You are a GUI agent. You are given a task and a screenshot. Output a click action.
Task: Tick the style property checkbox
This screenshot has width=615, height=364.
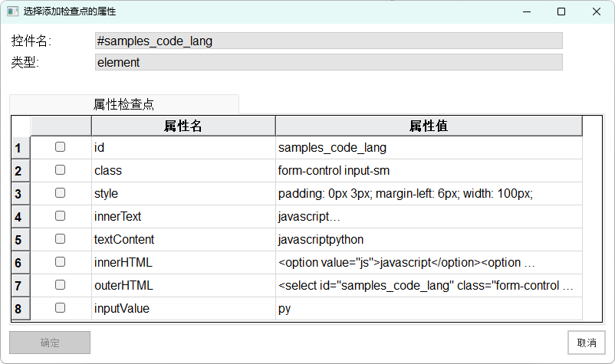(61, 193)
